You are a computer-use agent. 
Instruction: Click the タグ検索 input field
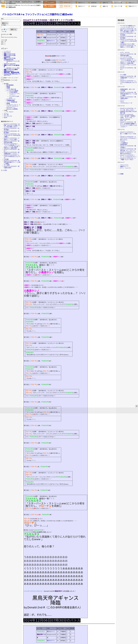click(x=11, y=27)
